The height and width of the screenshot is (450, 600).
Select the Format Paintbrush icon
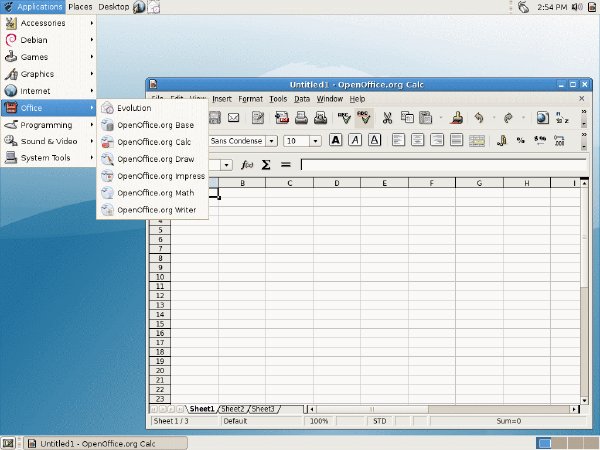(456, 117)
